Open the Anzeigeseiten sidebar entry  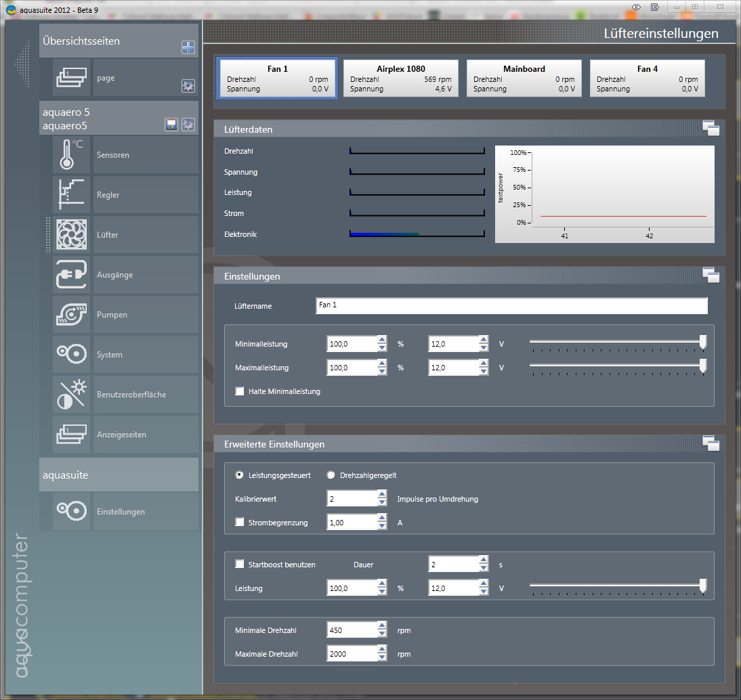point(121,435)
